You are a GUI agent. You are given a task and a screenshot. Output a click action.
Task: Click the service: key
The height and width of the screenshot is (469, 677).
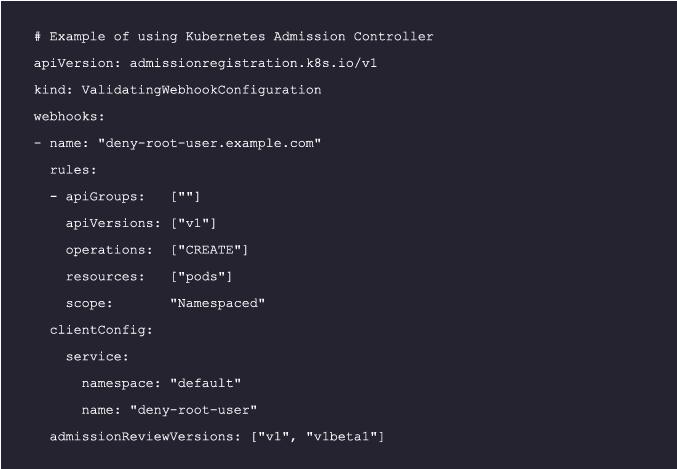(x=97, y=356)
